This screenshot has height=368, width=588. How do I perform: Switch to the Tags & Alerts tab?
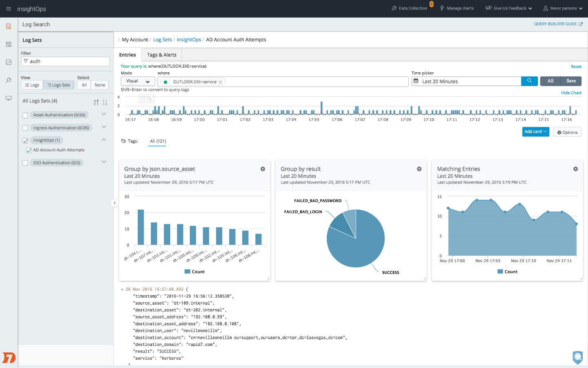pos(162,55)
